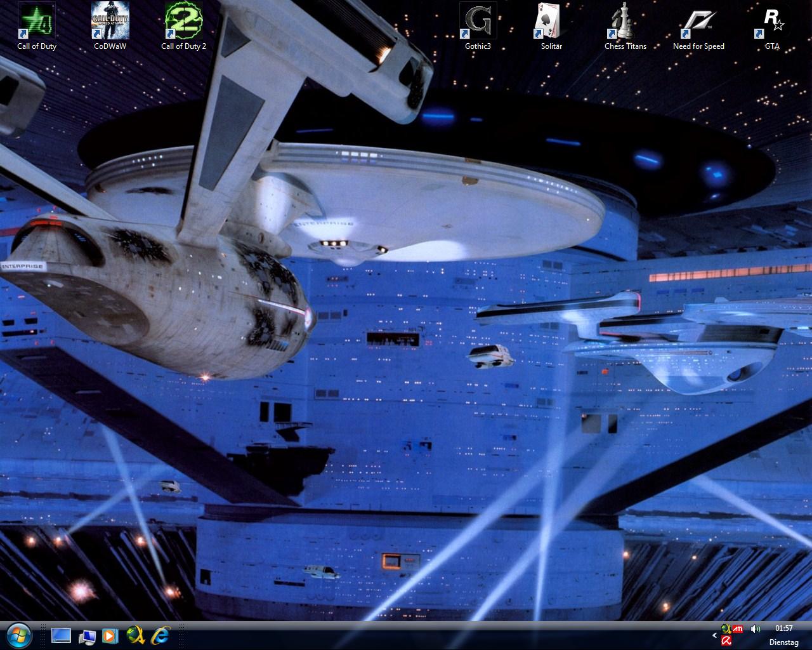Viewport: 812px width, 650px height.
Task: Open the globe-with-arrow icon in Quick Launch
Action: point(135,635)
